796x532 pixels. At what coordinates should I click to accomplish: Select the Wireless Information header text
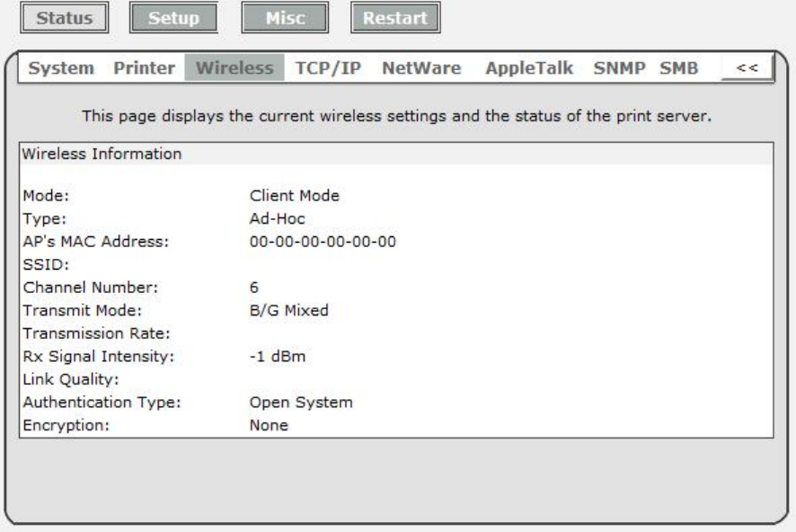click(102, 154)
